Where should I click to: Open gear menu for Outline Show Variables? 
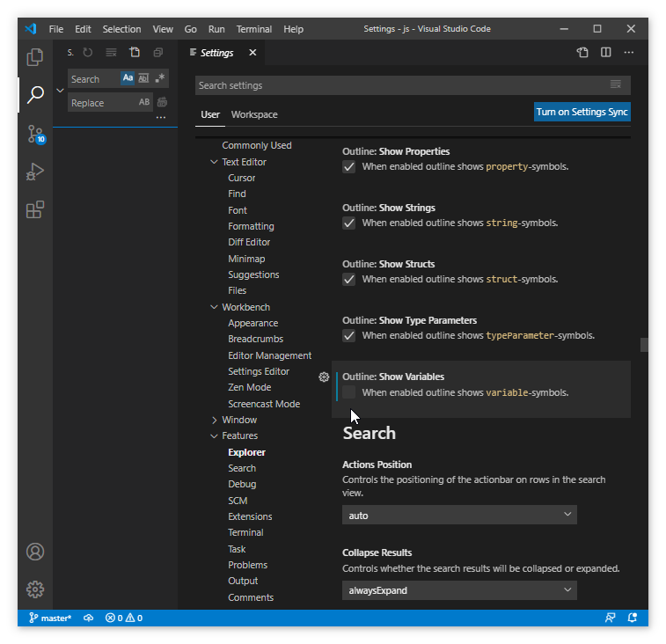pyautogui.click(x=324, y=377)
